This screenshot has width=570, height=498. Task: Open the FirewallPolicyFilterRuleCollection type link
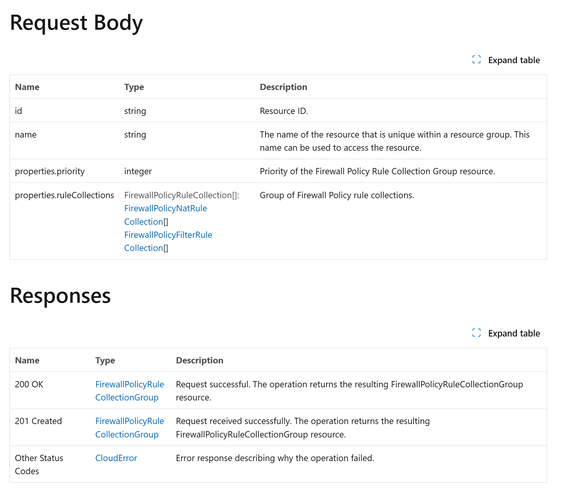tap(168, 241)
